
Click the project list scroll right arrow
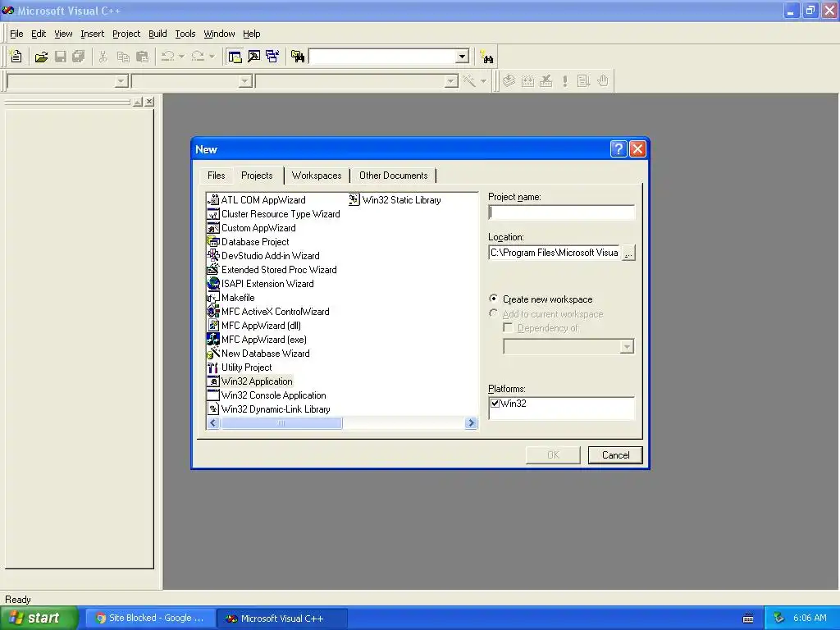coord(471,423)
